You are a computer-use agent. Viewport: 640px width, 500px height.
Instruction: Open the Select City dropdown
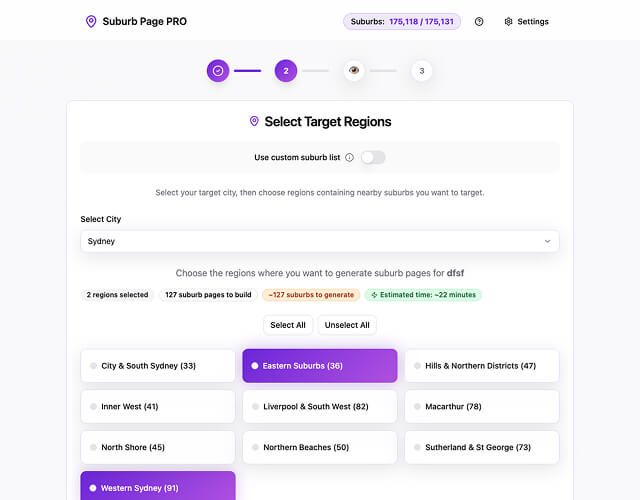coord(320,241)
